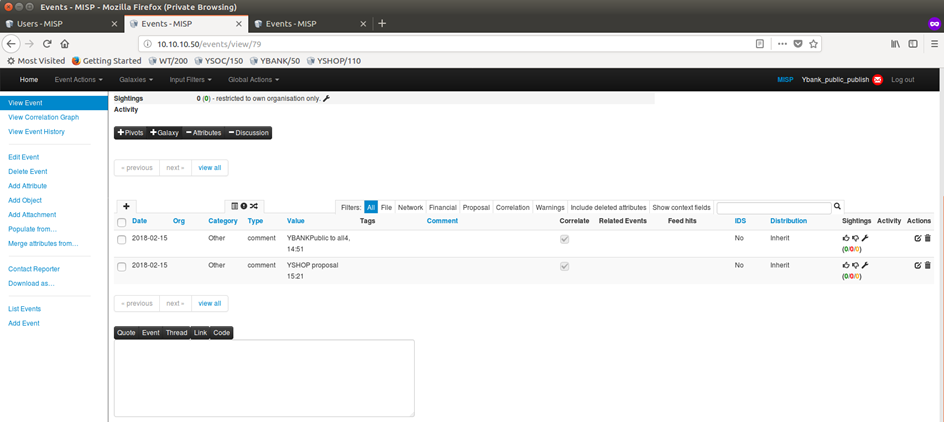Click the browser back arrow
Image resolution: width=944 pixels, height=422 pixels.
coord(11,44)
